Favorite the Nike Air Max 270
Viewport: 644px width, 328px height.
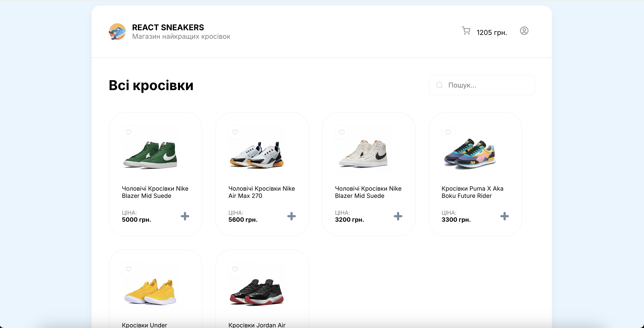(x=235, y=132)
